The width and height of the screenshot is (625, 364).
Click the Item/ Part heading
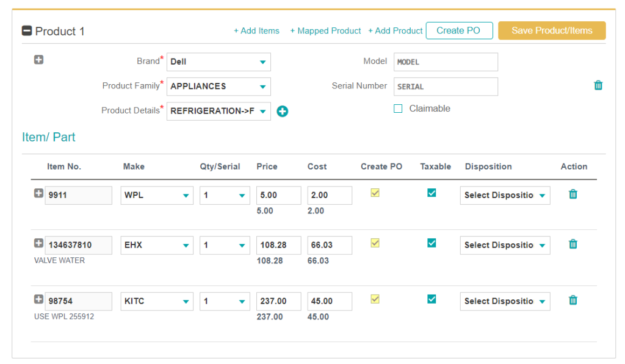[49, 137]
